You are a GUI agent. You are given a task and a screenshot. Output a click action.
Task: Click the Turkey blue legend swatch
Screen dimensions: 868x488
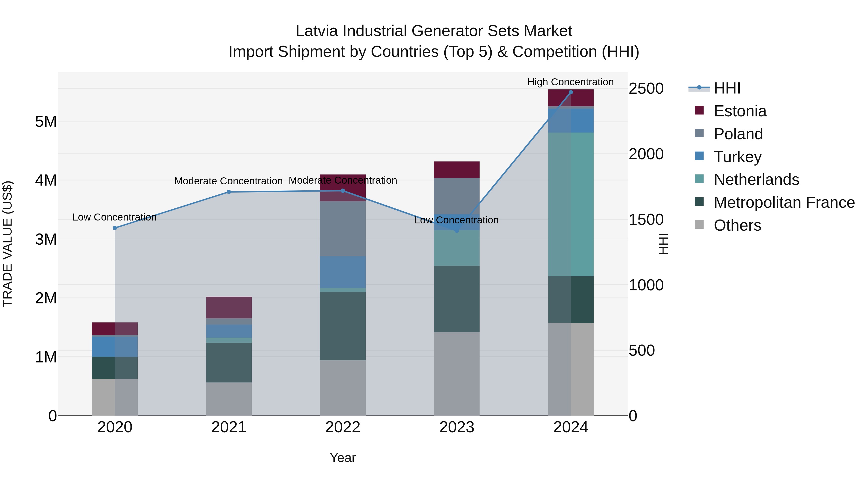coord(699,156)
